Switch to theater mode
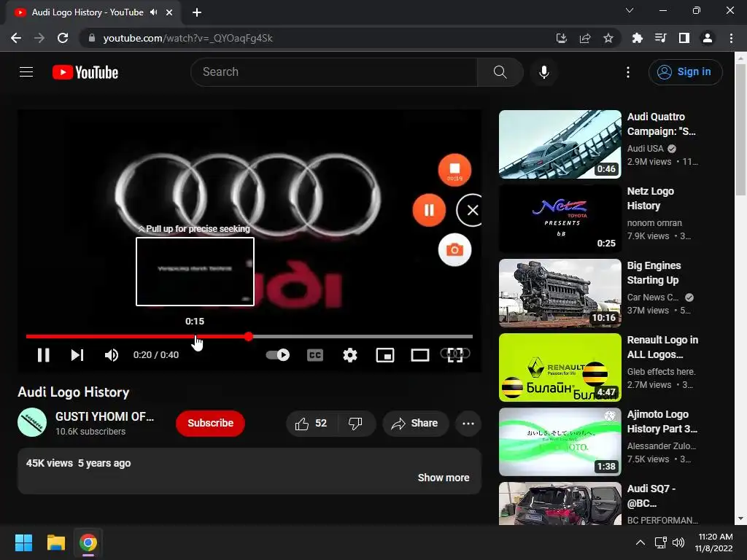The width and height of the screenshot is (747, 560). tap(419, 355)
